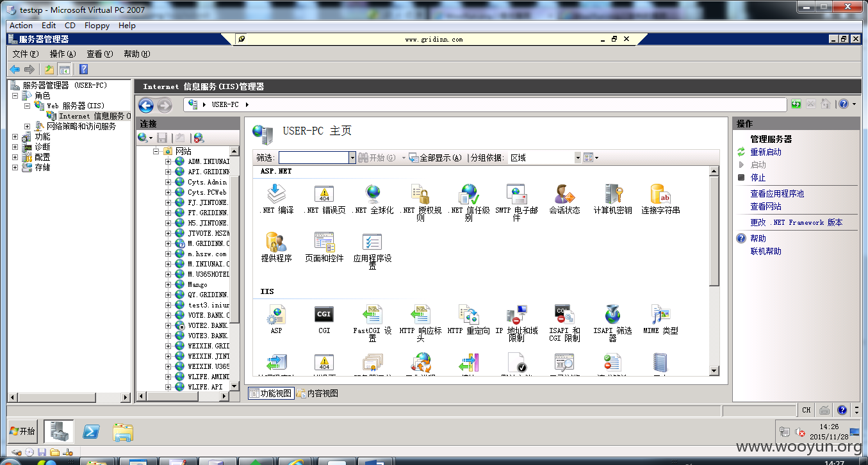Image resolution: width=868 pixels, height=465 pixels.
Task: Select the WLIFE.API site
Action: [204, 387]
